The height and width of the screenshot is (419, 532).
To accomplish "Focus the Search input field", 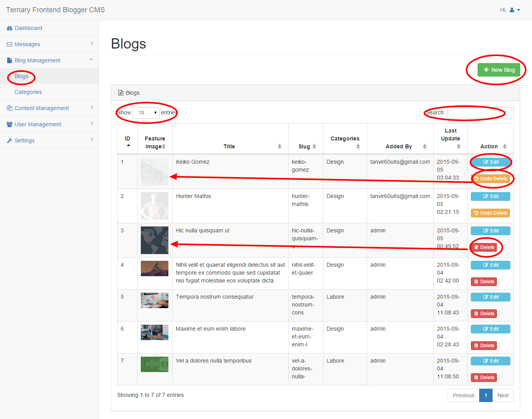I will click(x=481, y=113).
